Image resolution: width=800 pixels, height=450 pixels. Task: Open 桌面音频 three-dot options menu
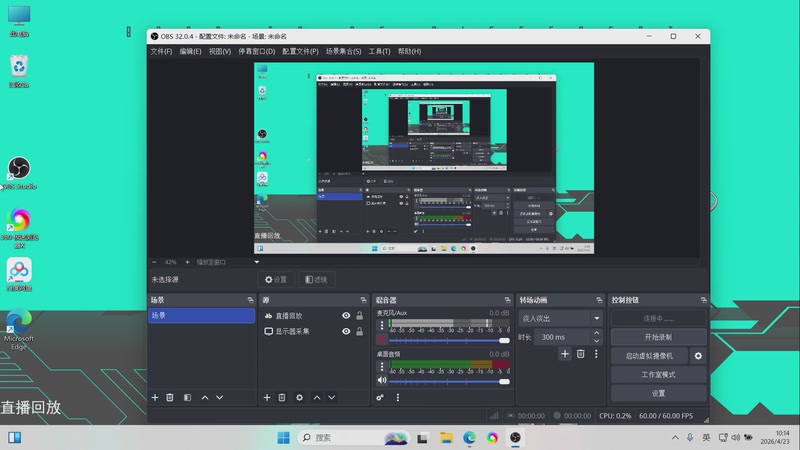click(382, 366)
